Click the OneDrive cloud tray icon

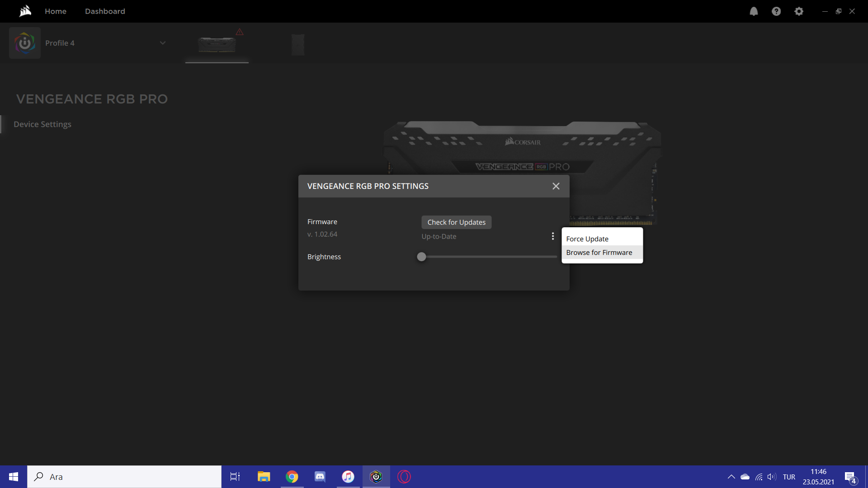tap(745, 477)
